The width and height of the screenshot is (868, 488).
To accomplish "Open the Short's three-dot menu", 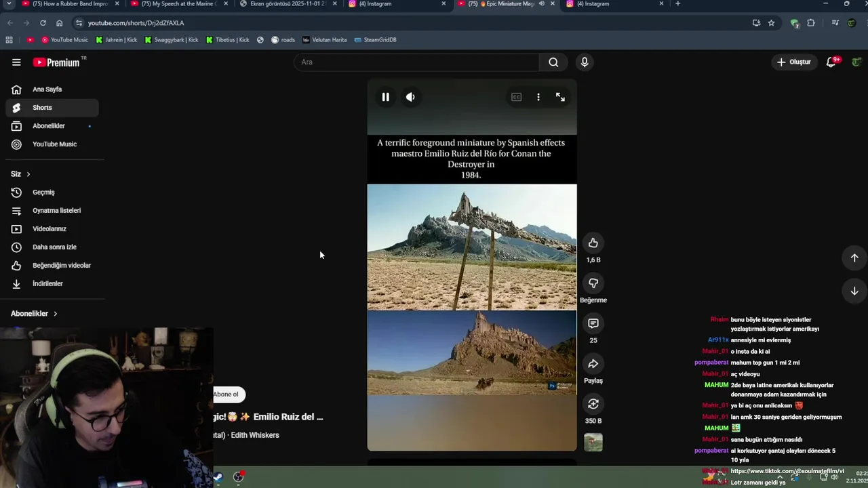I will [538, 97].
